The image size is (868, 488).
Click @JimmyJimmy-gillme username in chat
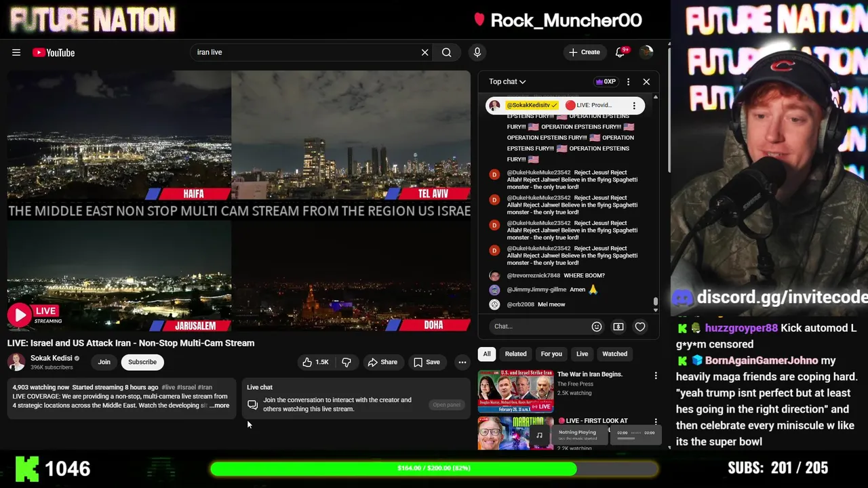pyautogui.click(x=536, y=289)
